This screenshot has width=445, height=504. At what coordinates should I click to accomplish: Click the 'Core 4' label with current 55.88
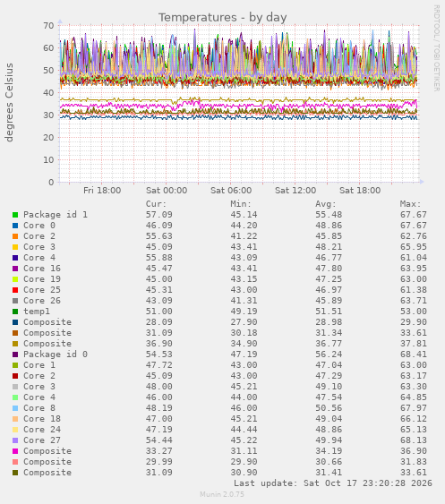pyautogui.click(x=39, y=258)
